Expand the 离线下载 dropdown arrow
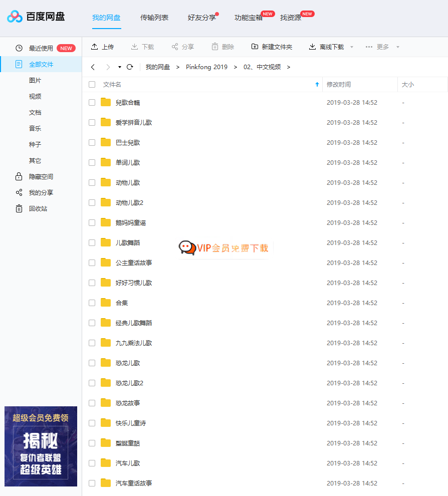This screenshot has height=496, width=448. click(x=351, y=47)
